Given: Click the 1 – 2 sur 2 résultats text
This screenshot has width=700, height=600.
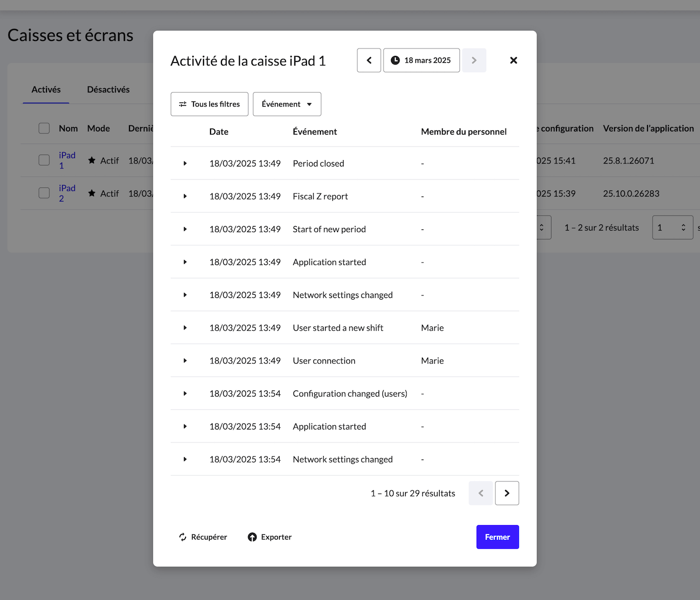Looking at the screenshot, I should (601, 227).
